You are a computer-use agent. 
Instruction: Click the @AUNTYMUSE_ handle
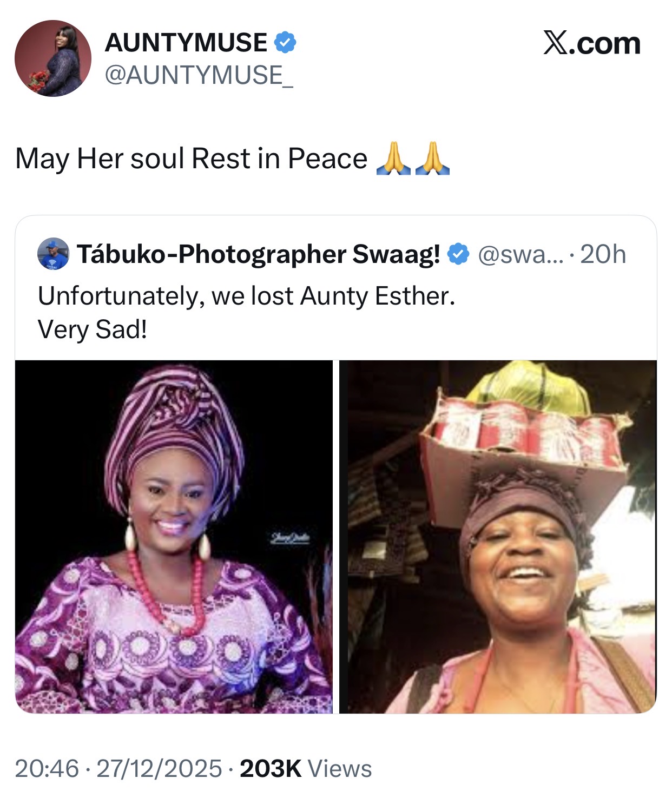pyautogui.click(x=199, y=75)
